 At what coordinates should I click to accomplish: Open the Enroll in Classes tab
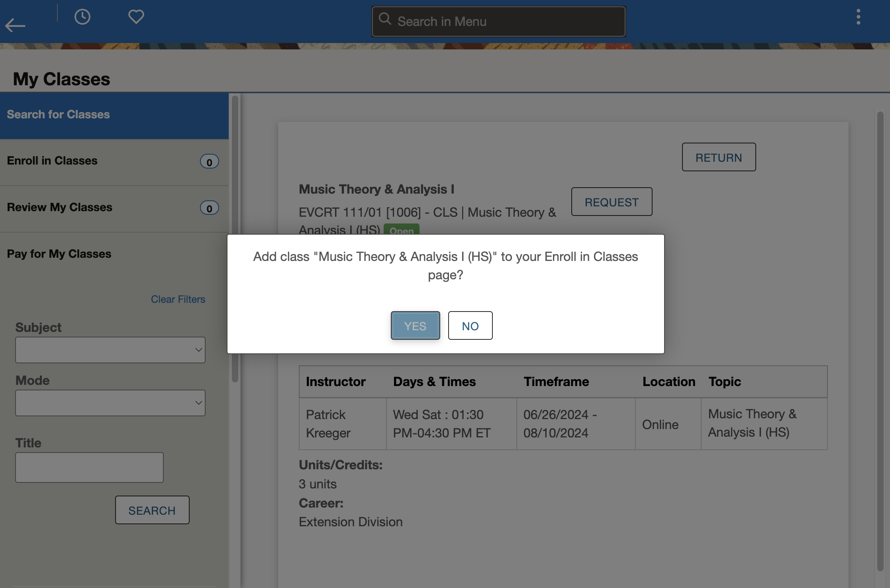(x=114, y=162)
